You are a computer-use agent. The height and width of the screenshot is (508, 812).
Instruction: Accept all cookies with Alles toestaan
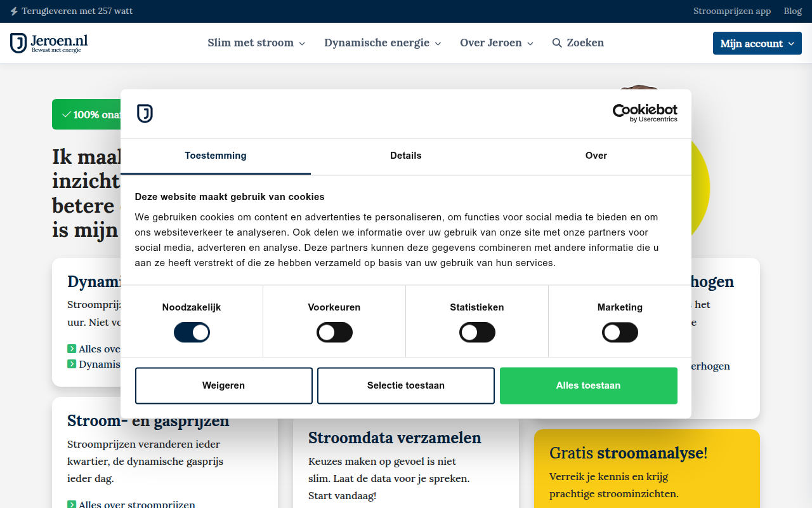(x=589, y=385)
